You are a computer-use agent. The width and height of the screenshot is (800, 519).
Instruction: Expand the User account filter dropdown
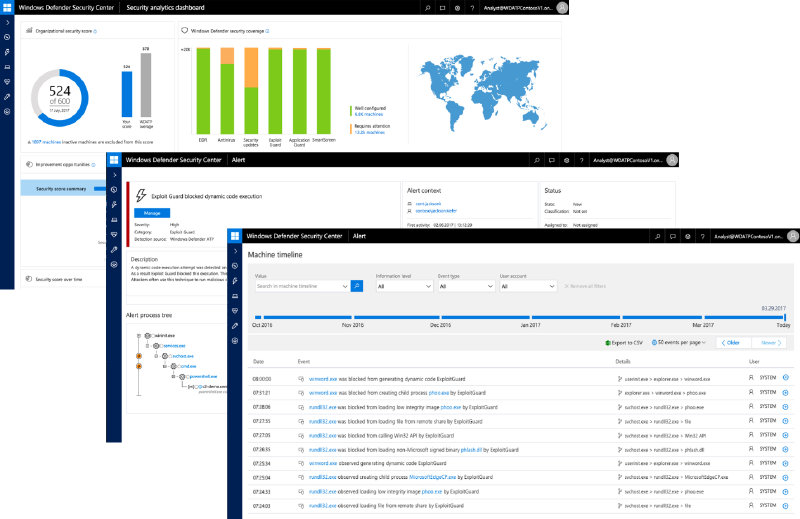click(x=526, y=286)
